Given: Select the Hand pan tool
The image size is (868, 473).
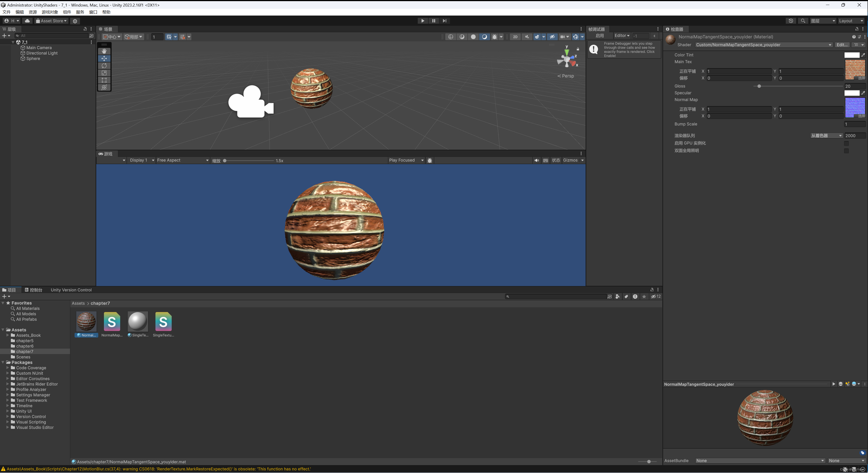Looking at the screenshot, I should click(x=104, y=51).
